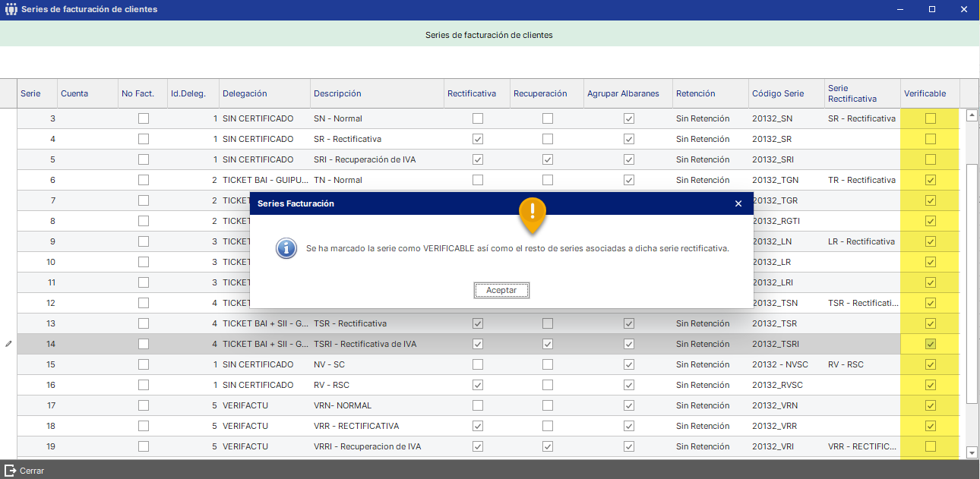Image resolution: width=980 pixels, height=479 pixels.
Task: Toggle Verificable checkbox for series 4
Action: pos(931,139)
